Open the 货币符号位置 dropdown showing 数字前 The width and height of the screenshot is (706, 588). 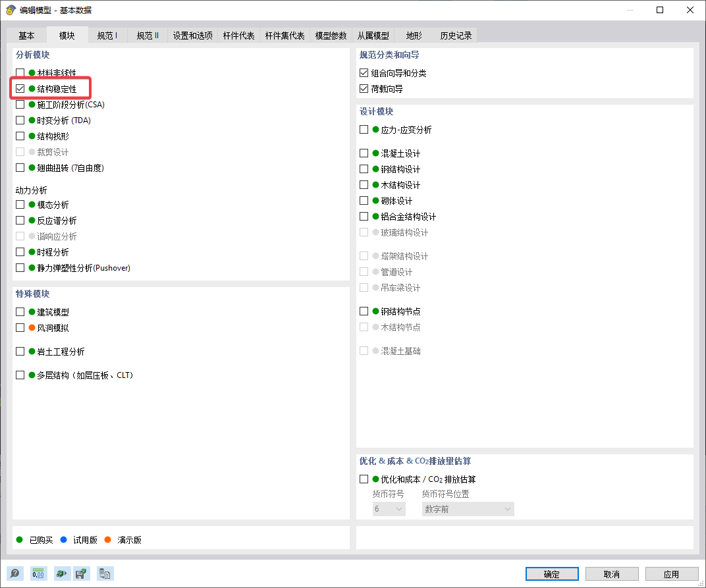[x=468, y=509]
